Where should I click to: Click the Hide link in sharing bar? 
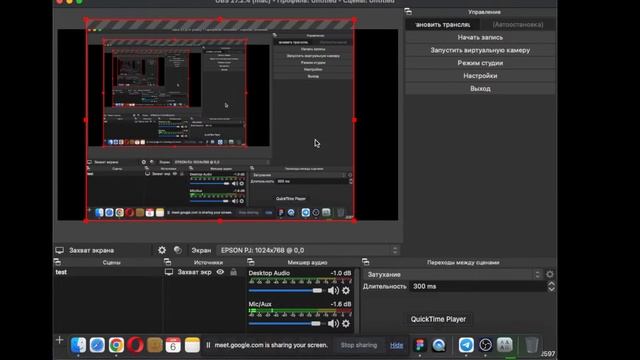click(x=396, y=345)
